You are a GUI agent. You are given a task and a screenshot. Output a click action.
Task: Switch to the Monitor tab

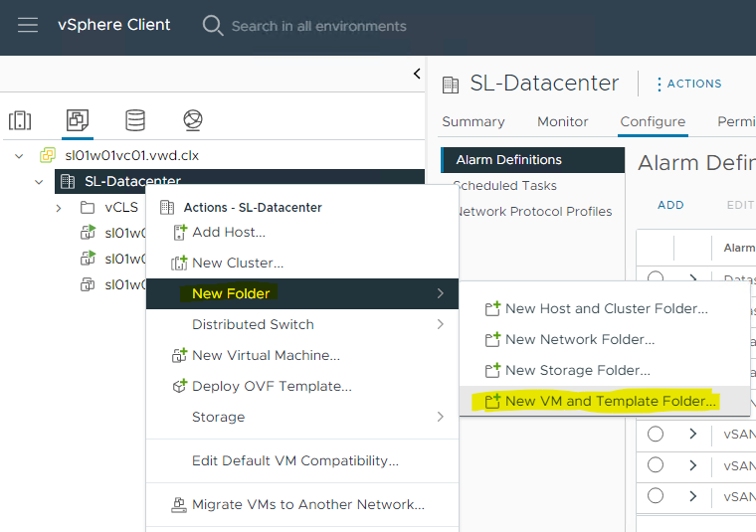coord(563,121)
